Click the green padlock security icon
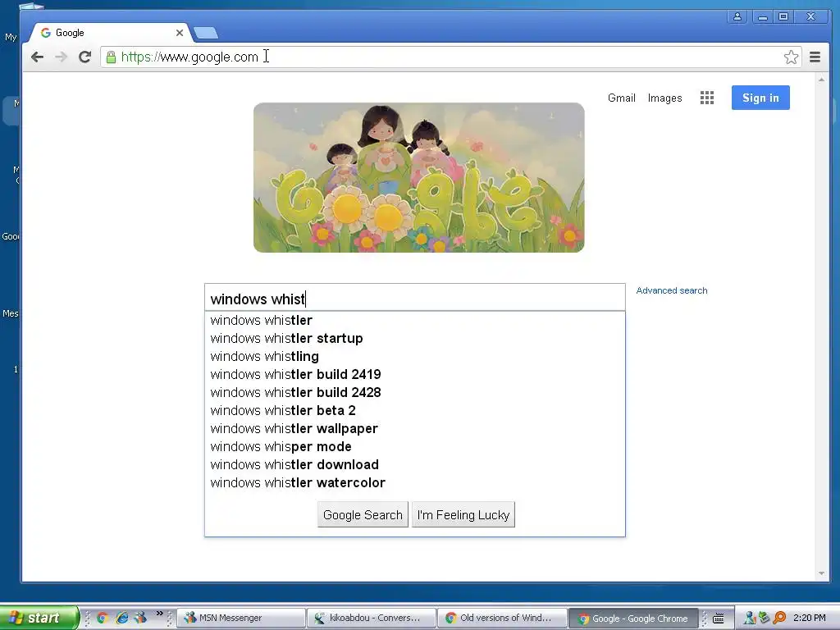Viewport: 840px width, 630px height. coord(111,57)
